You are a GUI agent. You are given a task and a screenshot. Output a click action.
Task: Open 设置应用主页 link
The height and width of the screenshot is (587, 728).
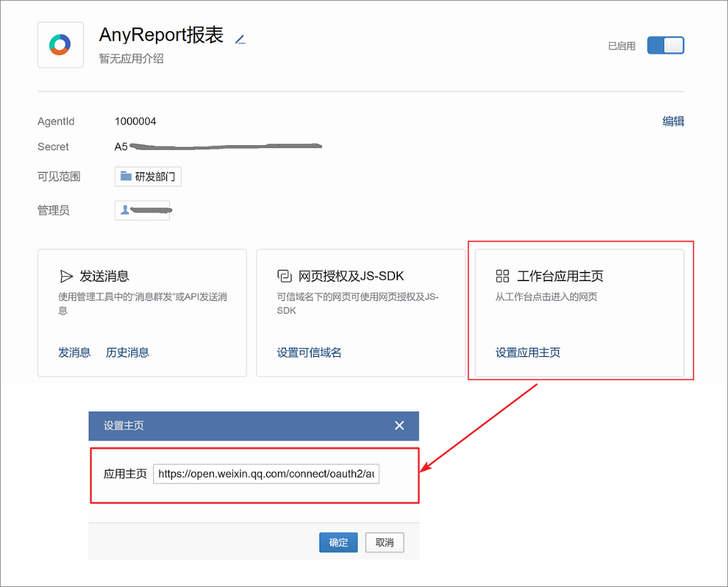tap(528, 353)
